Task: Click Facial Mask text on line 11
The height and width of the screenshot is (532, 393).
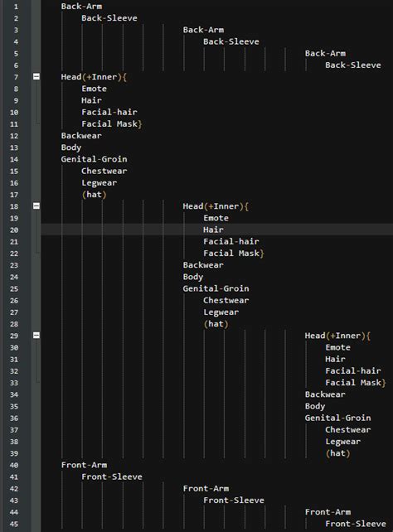Action: tap(109, 123)
